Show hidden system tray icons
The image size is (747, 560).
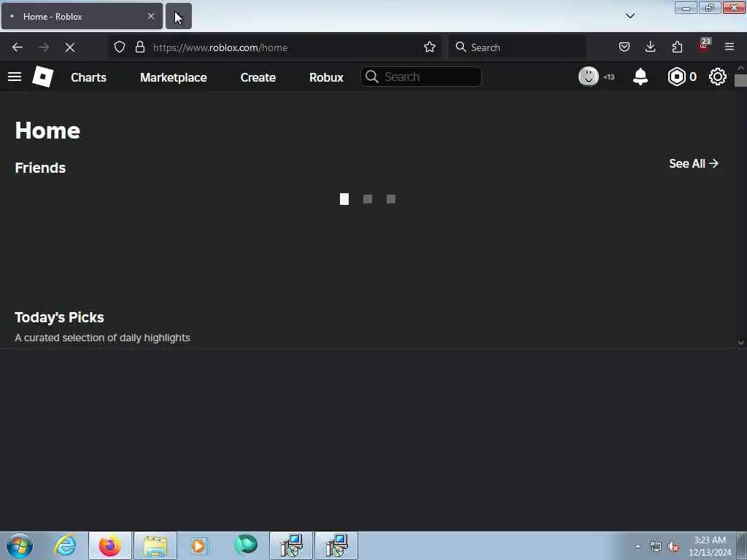click(638, 546)
